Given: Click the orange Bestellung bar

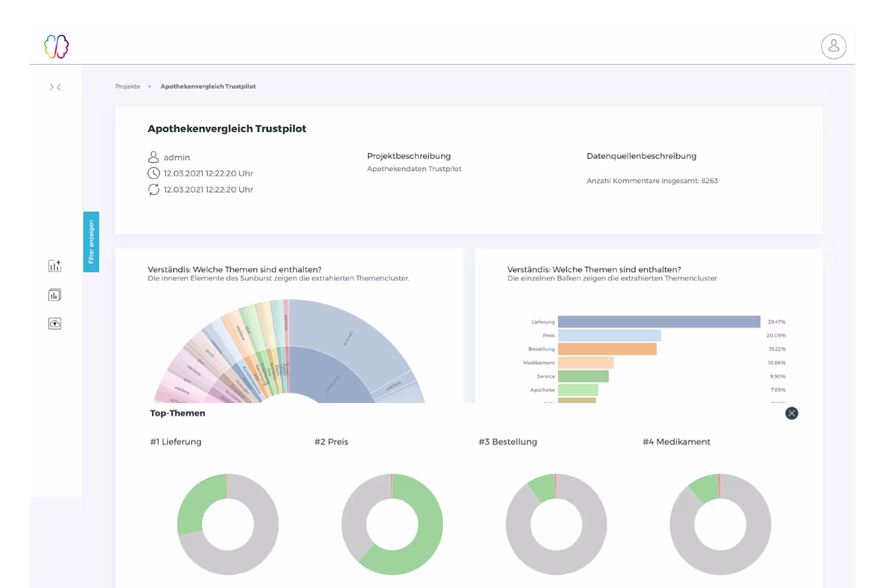Looking at the screenshot, I should coord(607,349).
